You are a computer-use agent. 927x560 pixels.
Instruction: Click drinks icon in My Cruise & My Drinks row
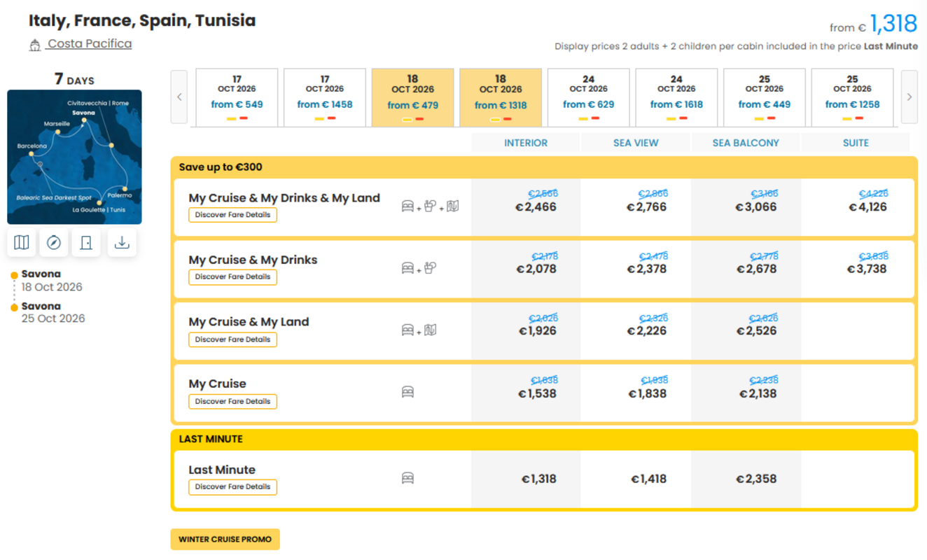(x=431, y=267)
